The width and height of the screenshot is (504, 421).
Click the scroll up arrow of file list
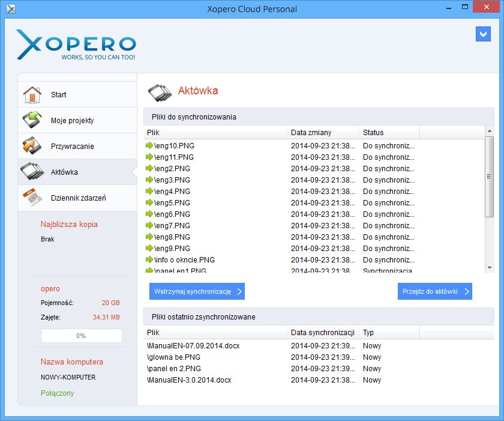click(490, 131)
